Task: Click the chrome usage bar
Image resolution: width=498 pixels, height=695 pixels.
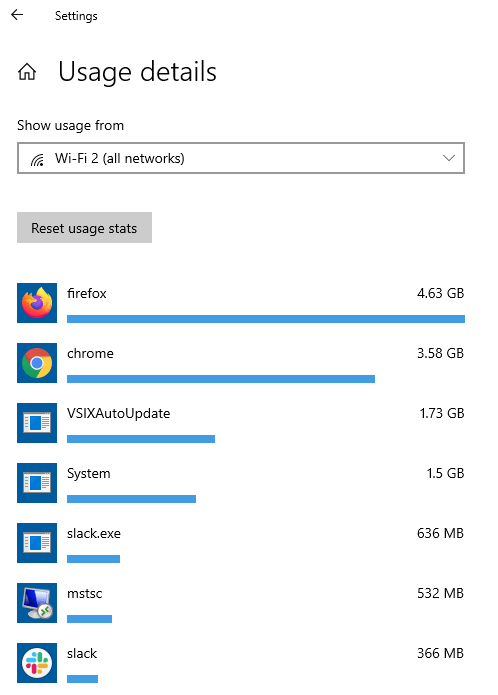Action: (x=221, y=379)
